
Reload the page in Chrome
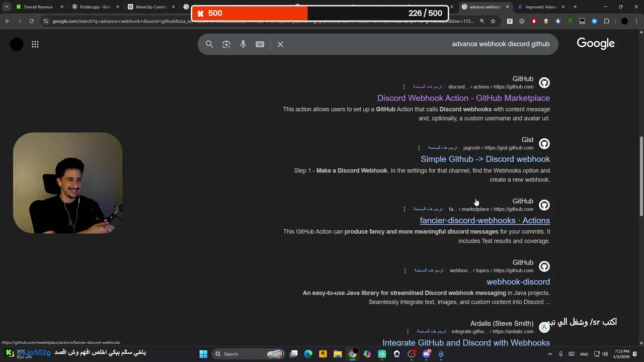(31, 21)
